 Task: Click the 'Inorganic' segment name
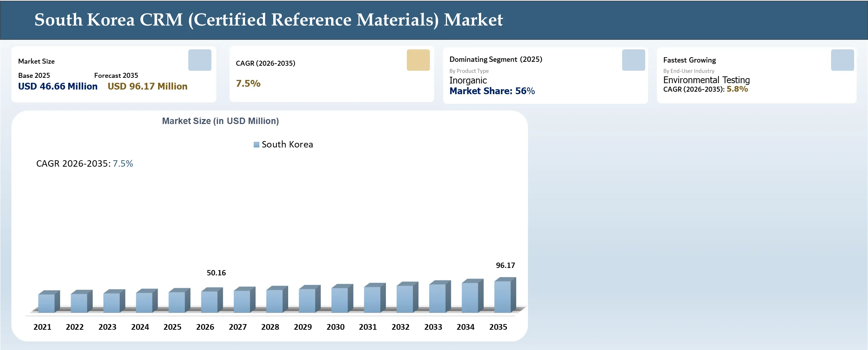pos(468,80)
